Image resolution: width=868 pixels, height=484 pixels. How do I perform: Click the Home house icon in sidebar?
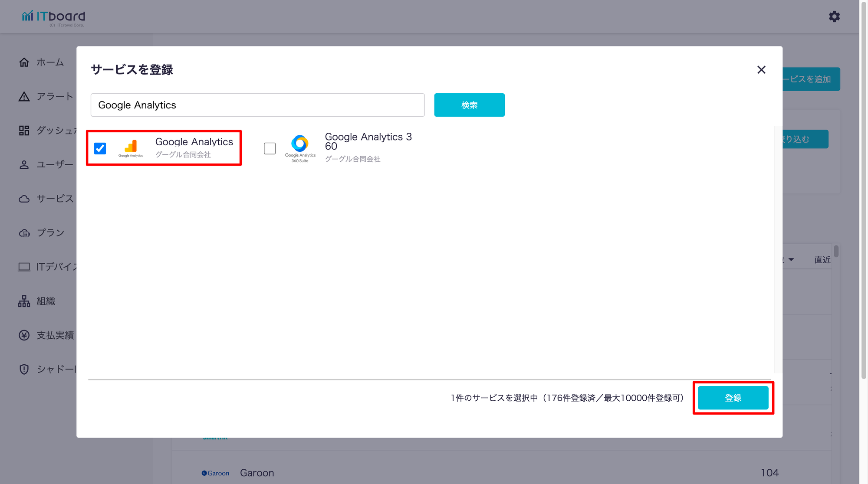pos(24,62)
